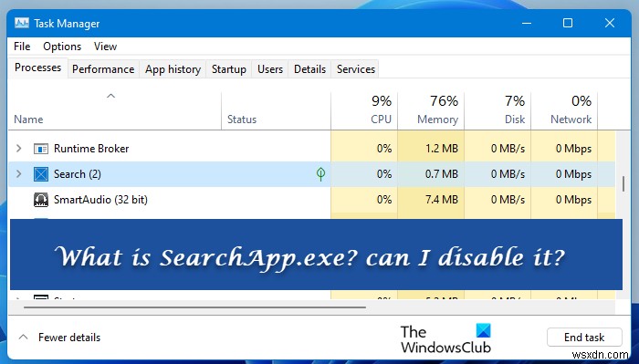Switch to the Services tab

pos(356,69)
